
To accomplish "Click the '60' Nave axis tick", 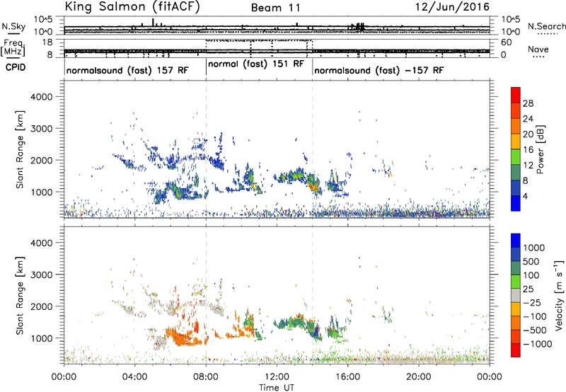I will tap(506, 42).
